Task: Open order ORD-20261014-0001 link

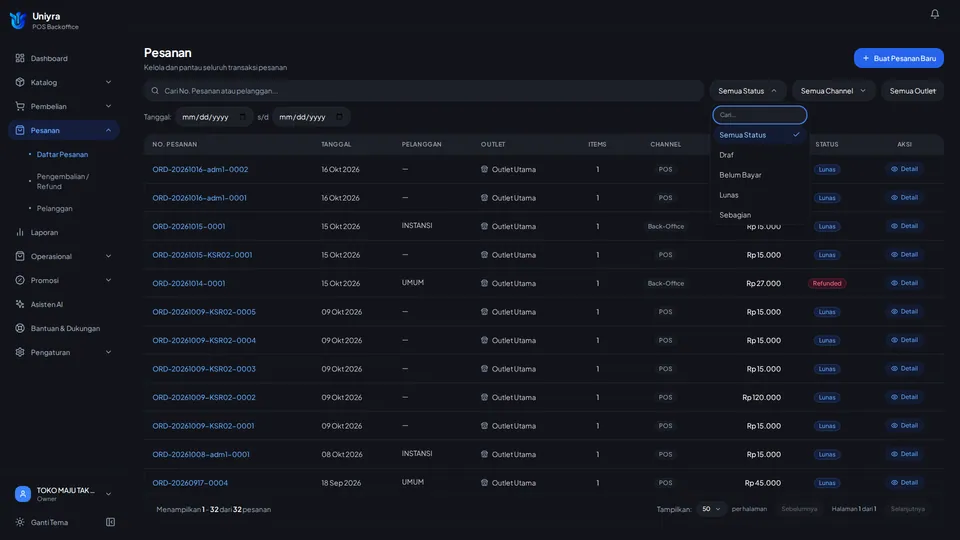Action: (189, 283)
